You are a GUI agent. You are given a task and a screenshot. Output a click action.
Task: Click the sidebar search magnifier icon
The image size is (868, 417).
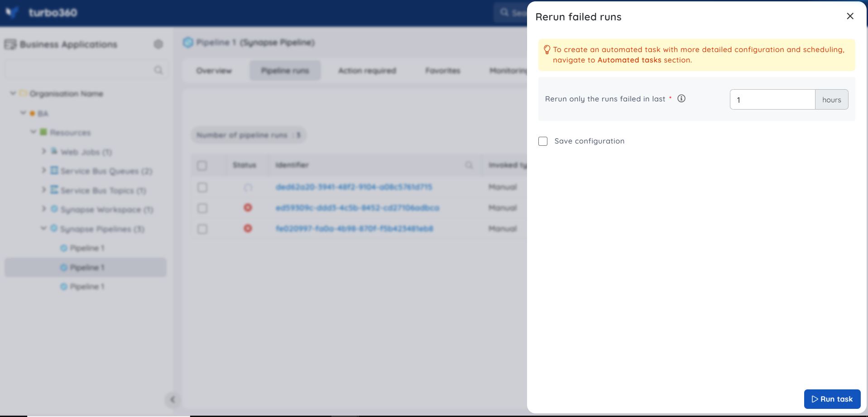pos(158,70)
